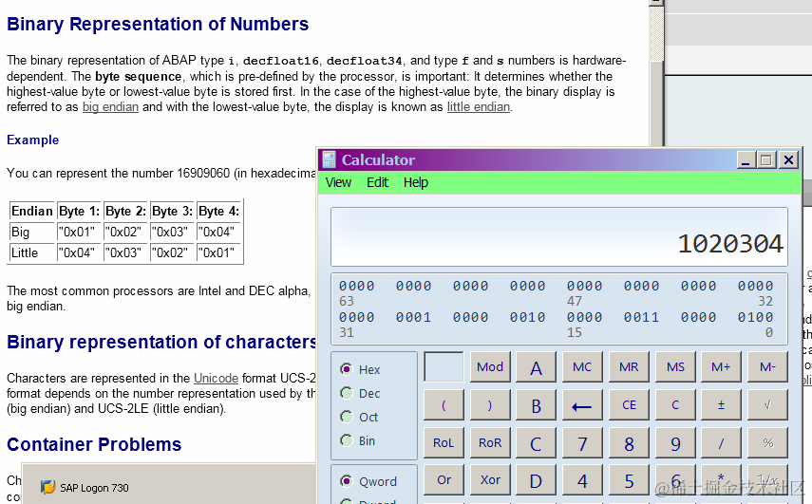Click the SAP Logon 730 icon

click(47, 488)
